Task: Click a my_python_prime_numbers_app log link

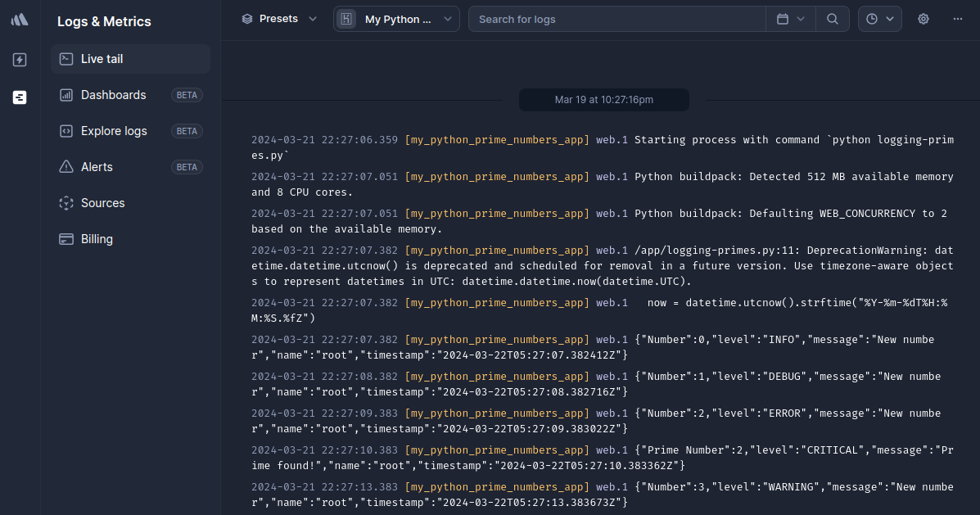Action: pyautogui.click(x=496, y=139)
